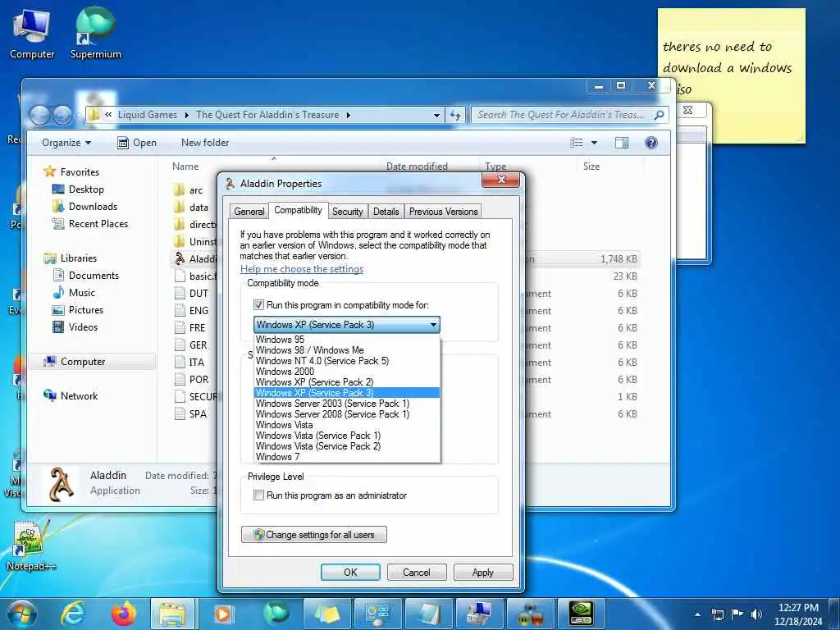Screen dimensions: 840x630
Task: Click Change settings for all users
Action: (314, 535)
